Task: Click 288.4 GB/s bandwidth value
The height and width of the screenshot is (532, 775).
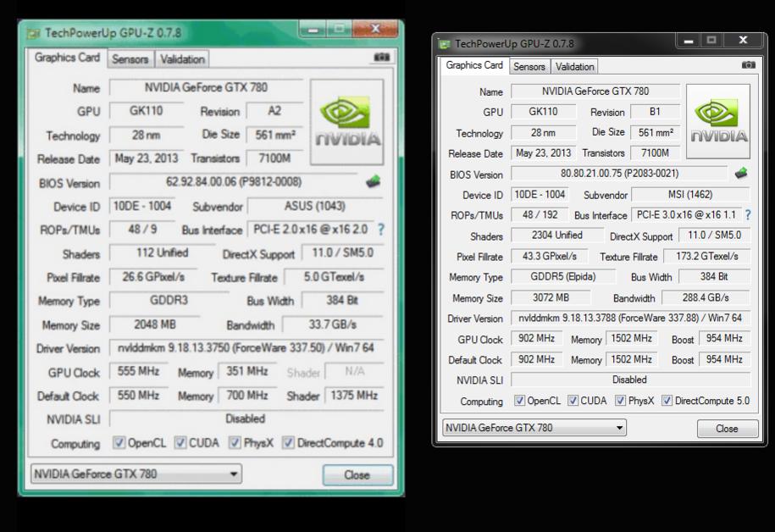Action: click(706, 297)
